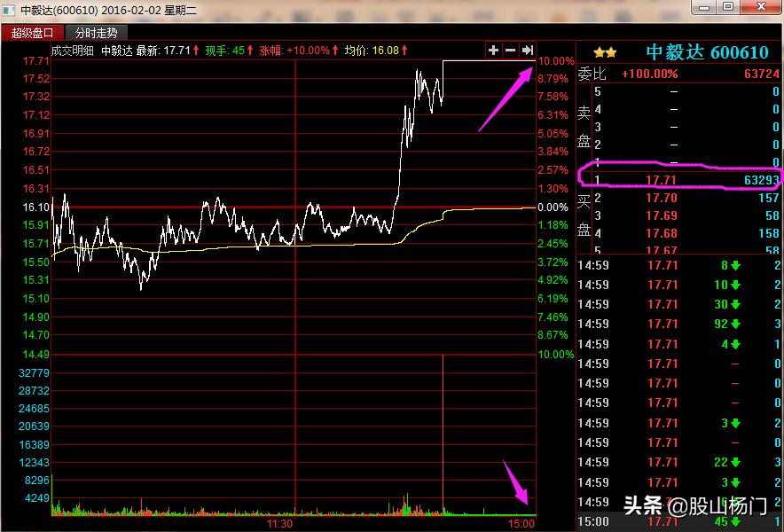This screenshot has width=784, height=532.
Task: Click the 15:00 trade row with volume 45
Action: [x=680, y=522]
